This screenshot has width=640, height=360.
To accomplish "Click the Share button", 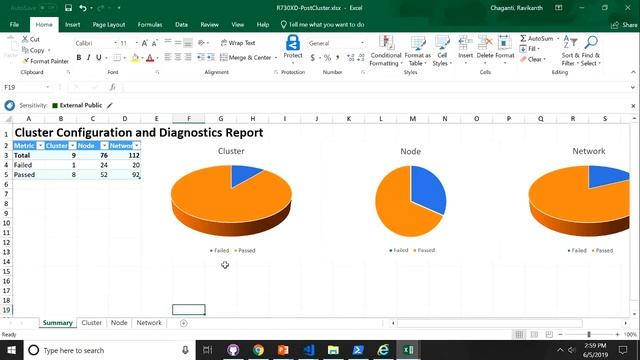I will point(624,25).
